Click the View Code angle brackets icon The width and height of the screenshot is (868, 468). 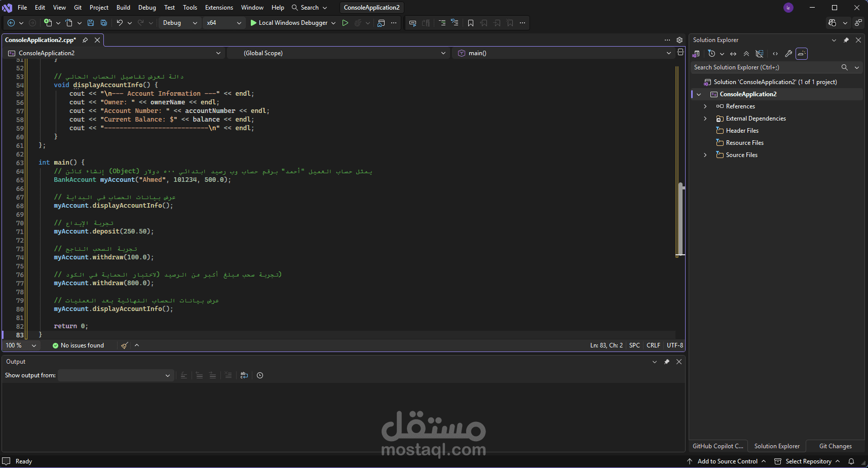click(x=775, y=54)
